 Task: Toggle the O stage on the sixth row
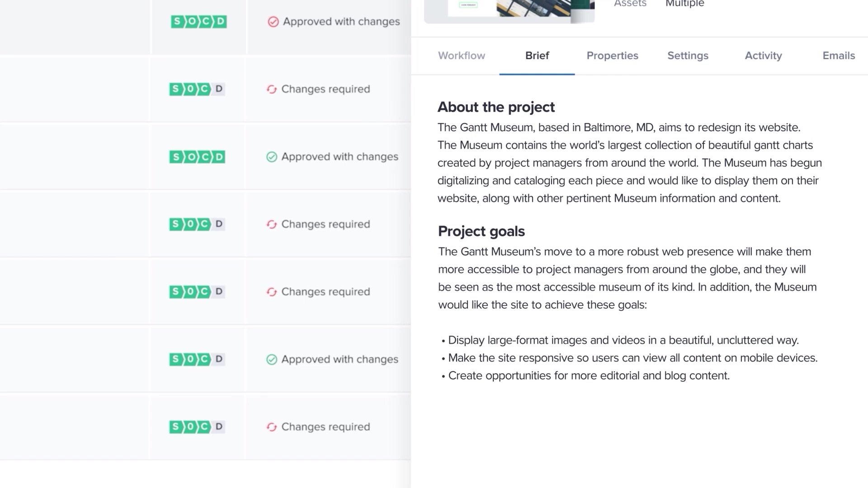(x=190, y=359)
